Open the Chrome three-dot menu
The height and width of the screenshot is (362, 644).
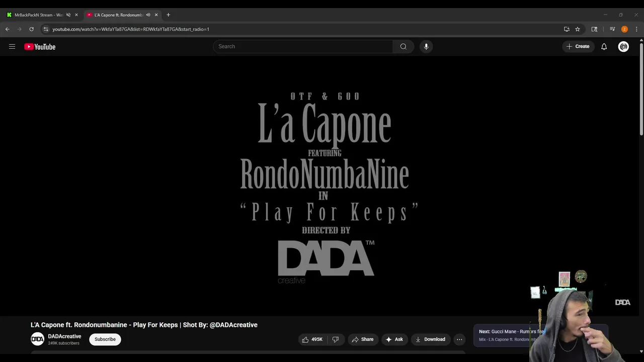click(636, 29)
